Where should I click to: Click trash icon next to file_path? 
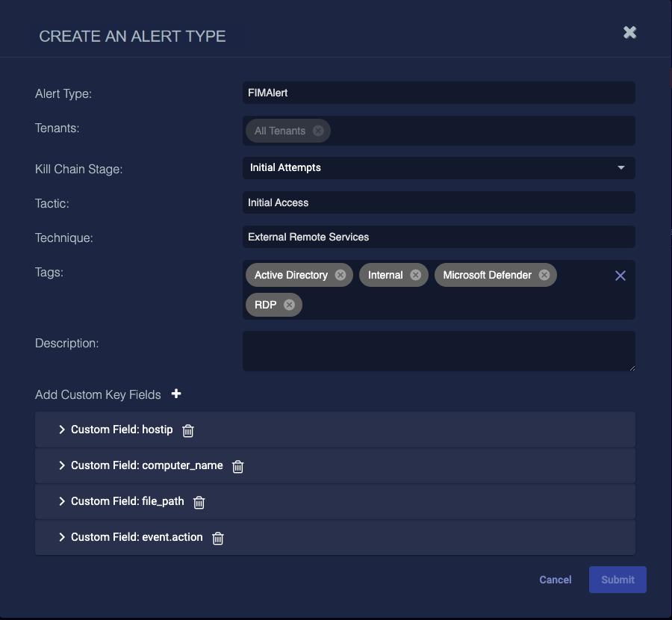pyautogui.click(x=199, y=502)
